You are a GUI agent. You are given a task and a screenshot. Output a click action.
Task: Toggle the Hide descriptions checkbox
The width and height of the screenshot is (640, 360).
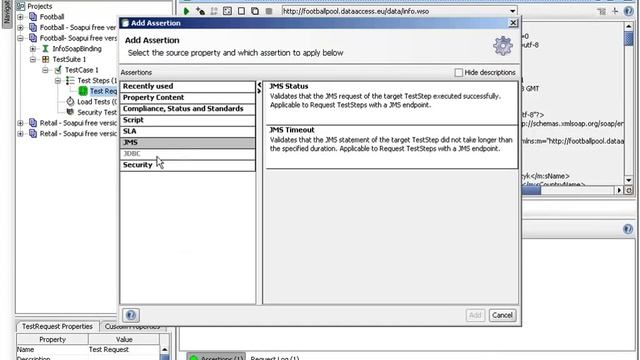click(x=459, y=73)
